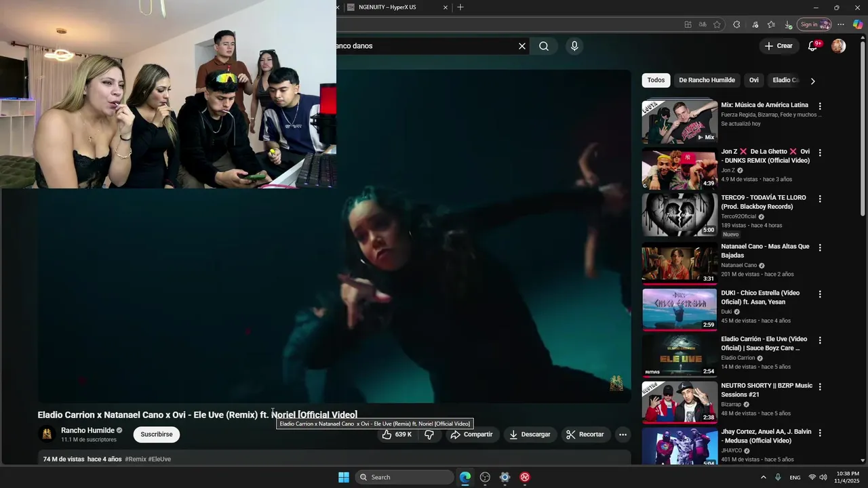The width and height of the screenshot is (868, 488).
Task: Open Natanael Cano Mas Altas thumbnail
Action: (x=679, y=263)
